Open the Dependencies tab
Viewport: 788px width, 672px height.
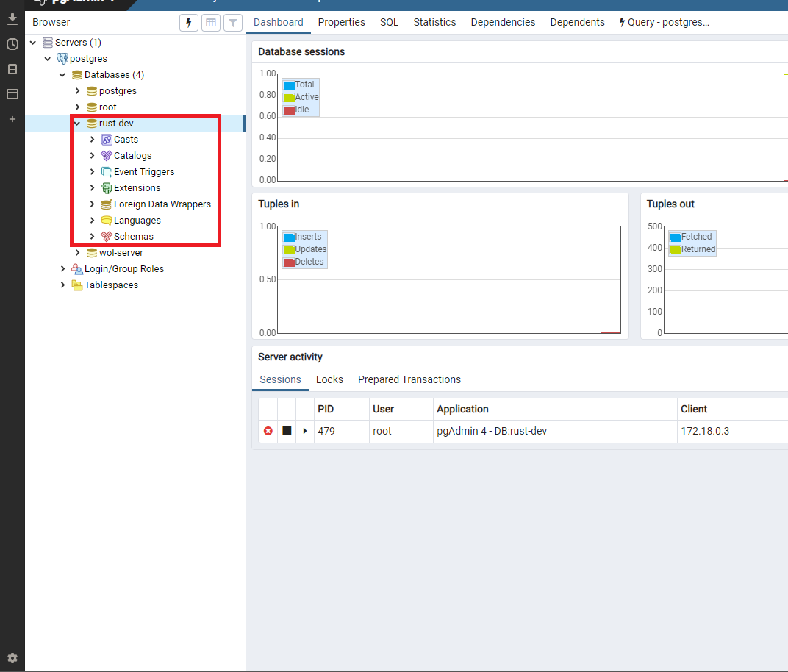pos(503,23)
